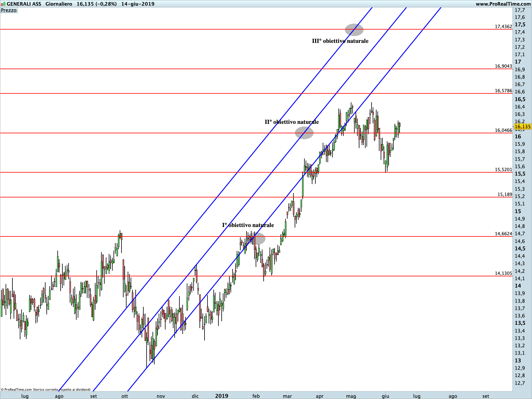This screenshot has height=399, width=532.
Task: Click the 17,5 price scale label
Action: click(x=520, y=25)
